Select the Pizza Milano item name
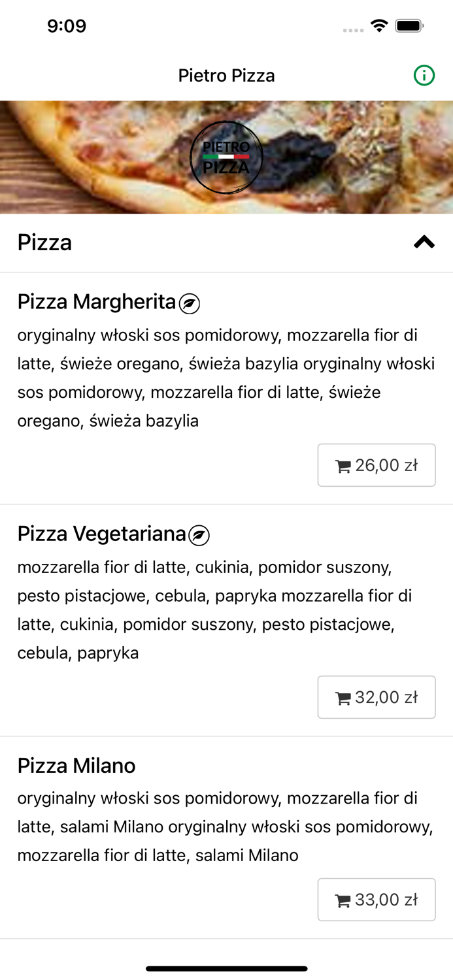This screenshot has height=980, width=453. pos(76,766)
